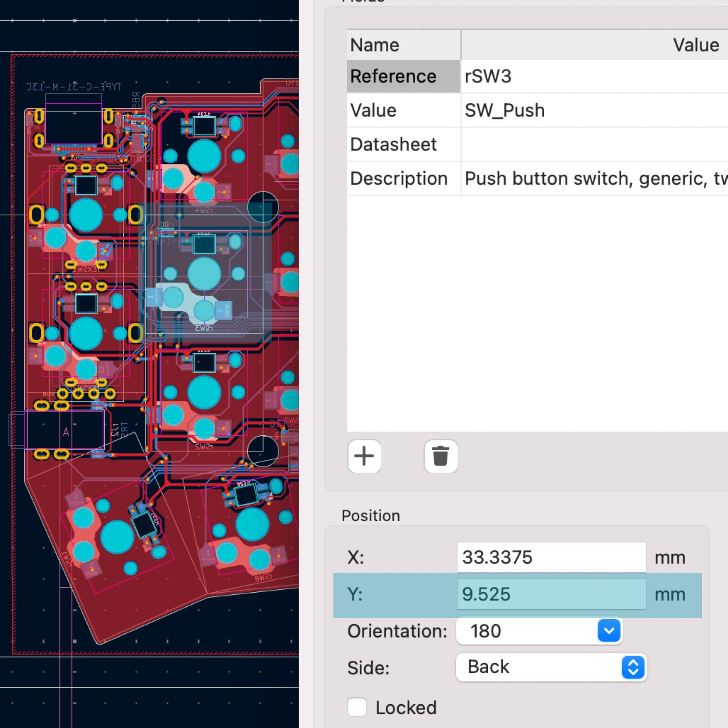Open the Orientation dropdown arrow

tap(609, 631)
